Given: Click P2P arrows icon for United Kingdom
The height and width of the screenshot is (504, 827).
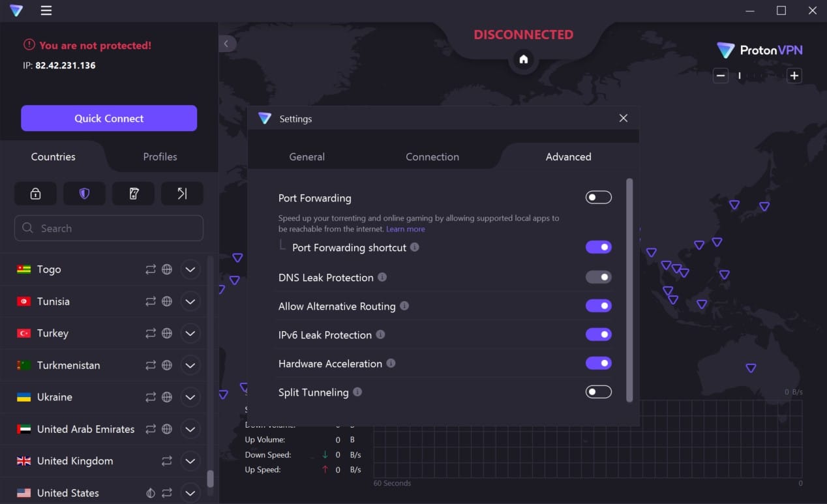Looking at the screenshot, I should tap(167, 461).
